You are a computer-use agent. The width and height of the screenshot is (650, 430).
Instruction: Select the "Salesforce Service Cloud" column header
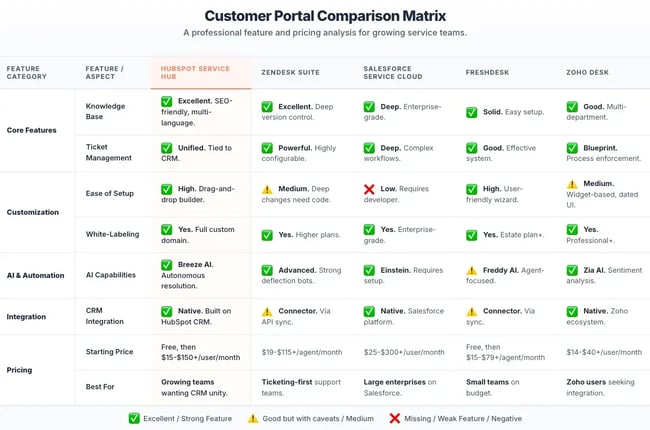point(390,72)
